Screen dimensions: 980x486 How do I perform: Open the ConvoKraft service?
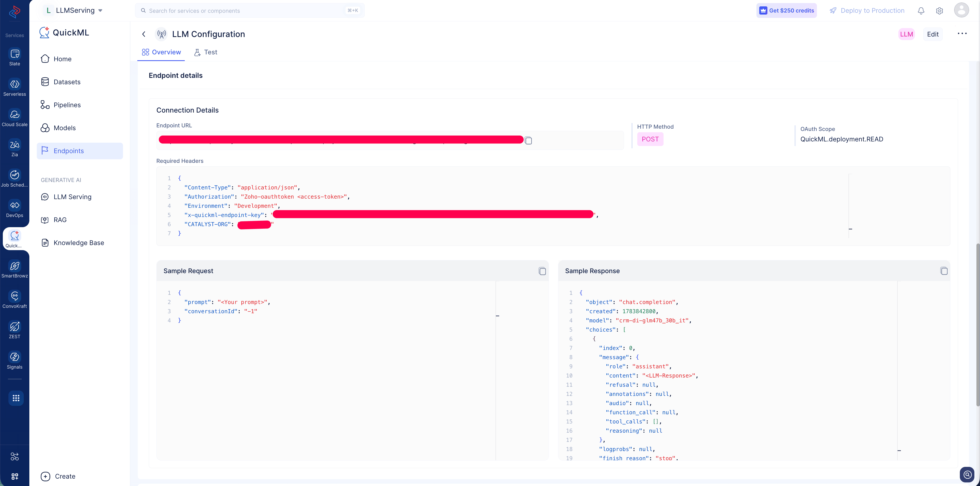[x=15, y=300]
